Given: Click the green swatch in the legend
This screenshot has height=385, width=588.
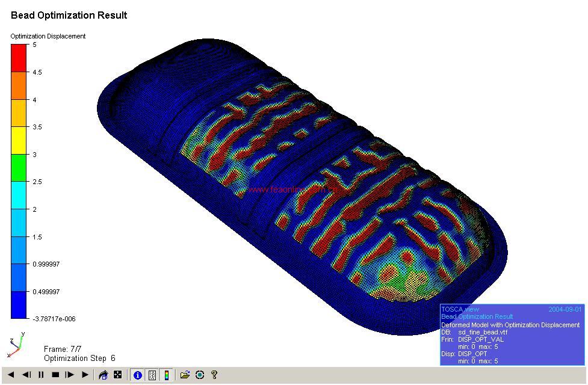Looking at the screenshot, I should 19,168.
